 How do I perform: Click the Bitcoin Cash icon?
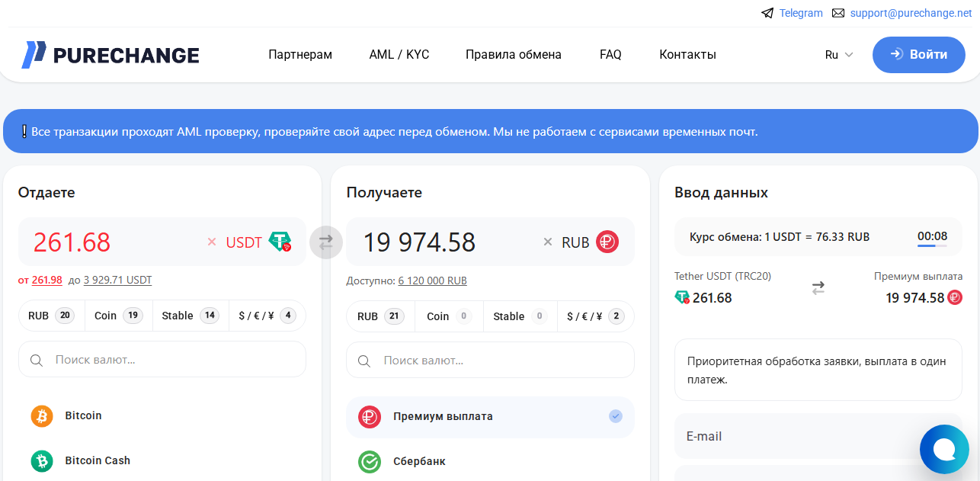pos(42,461)
